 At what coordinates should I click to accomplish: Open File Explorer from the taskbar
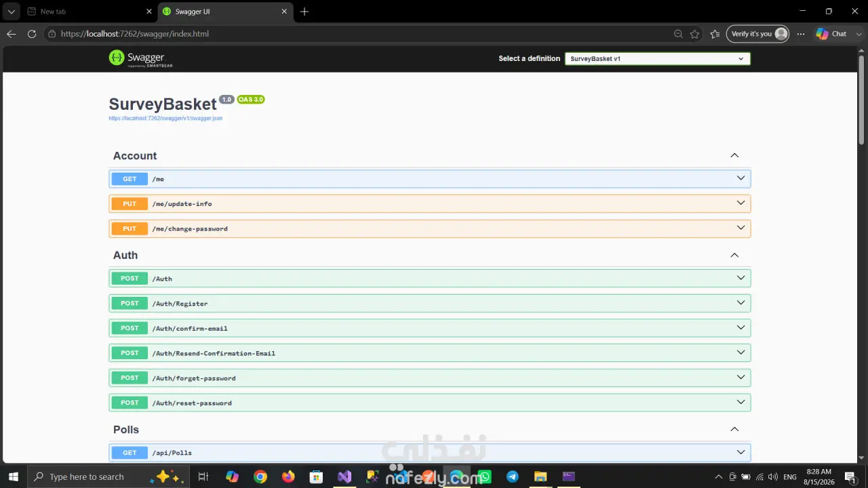[540, 476]
